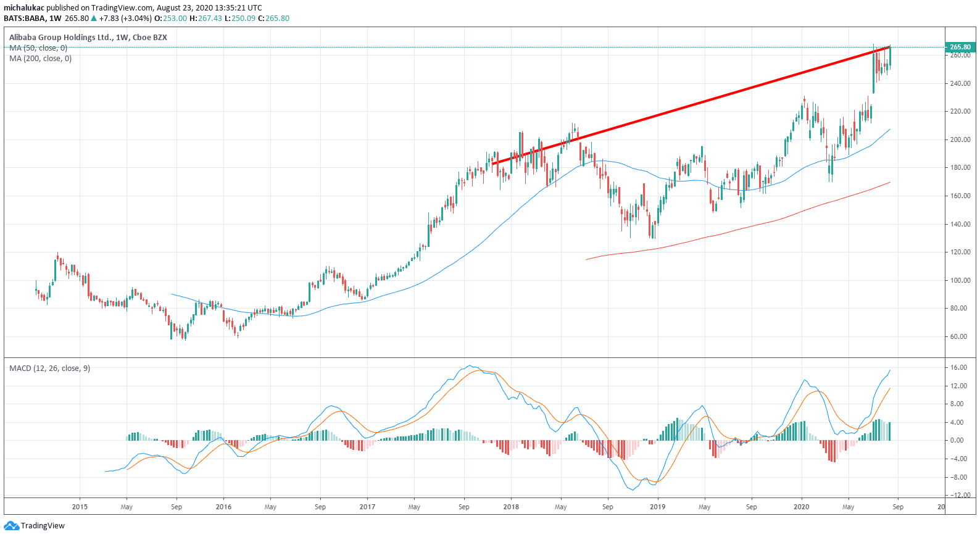Click the 2018 time axis label

coord(511,507)
